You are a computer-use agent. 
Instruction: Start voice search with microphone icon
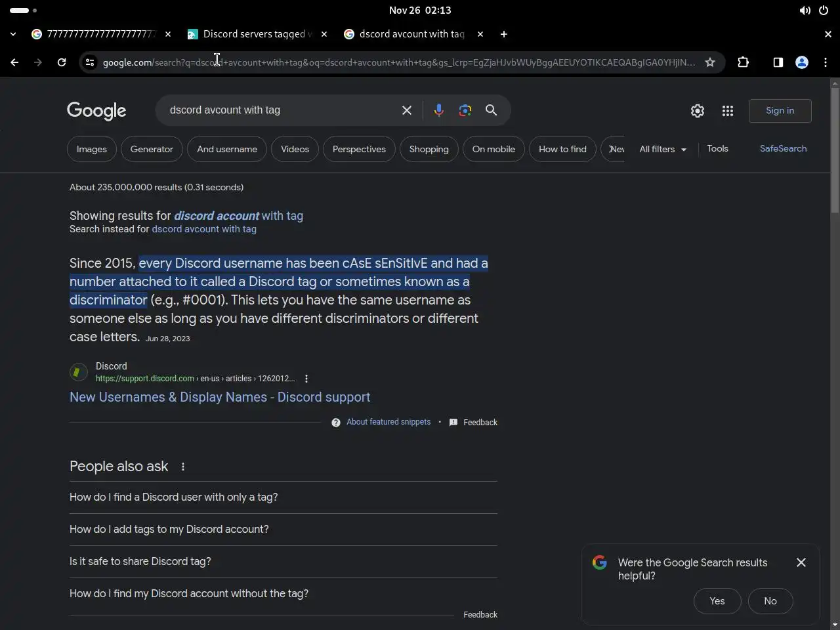pos(439,110)
